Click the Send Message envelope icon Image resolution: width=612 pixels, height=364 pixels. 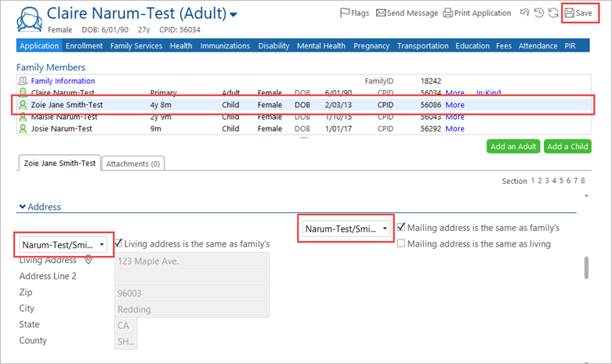(381, 13)
